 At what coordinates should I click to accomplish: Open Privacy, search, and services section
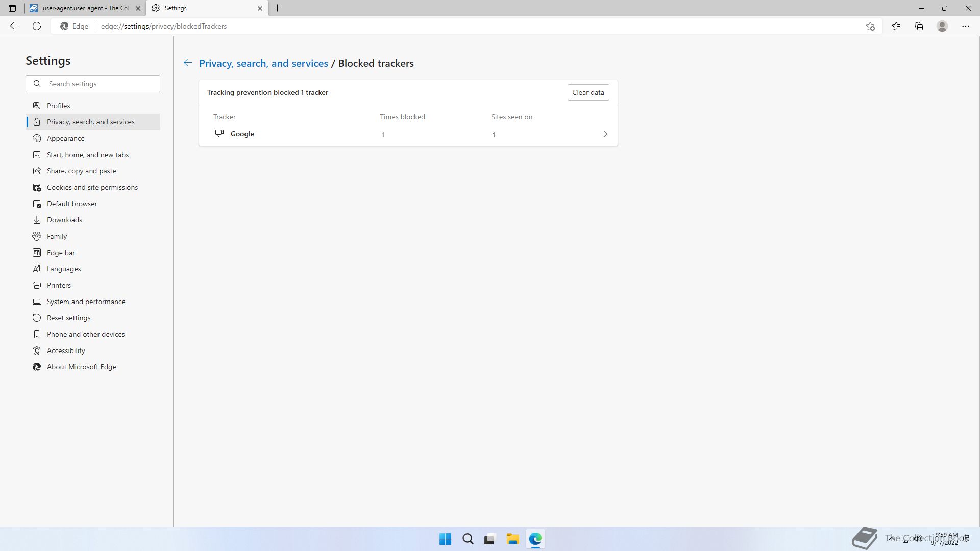(x=93, y=122)
